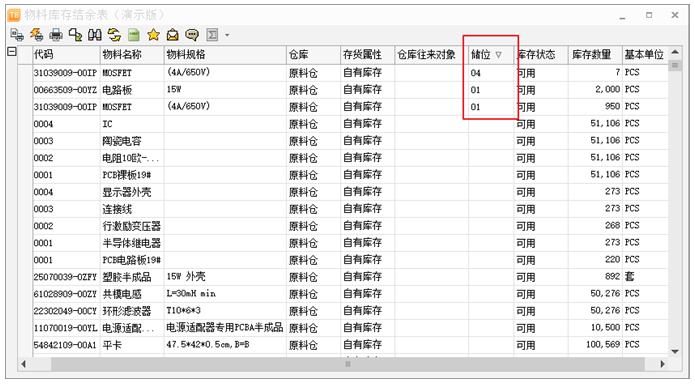Viewport: 695px width, 386px height.
Task: Open the 储位 column filter arrow
Action: pos(499,55)
